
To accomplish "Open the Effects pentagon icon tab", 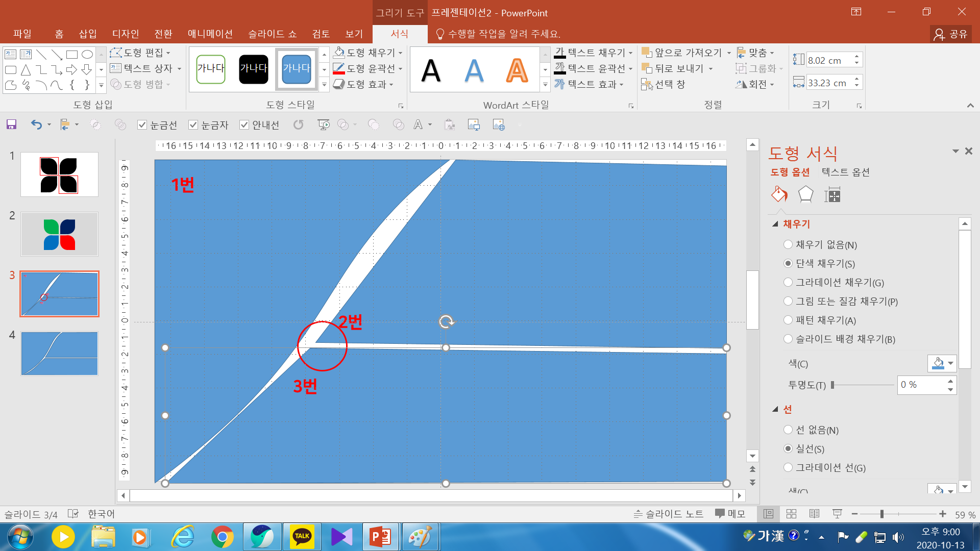I will coord(805,194).
